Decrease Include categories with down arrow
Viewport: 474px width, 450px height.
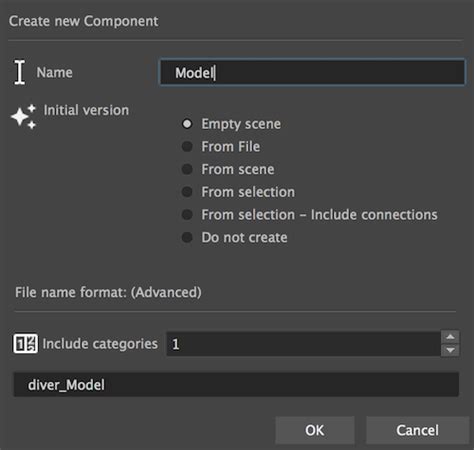(x=450, y=350)
